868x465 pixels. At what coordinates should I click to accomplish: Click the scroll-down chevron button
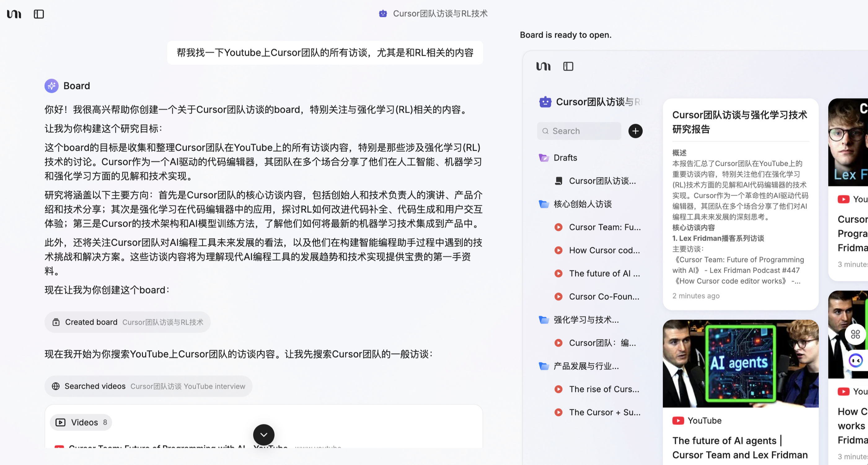[263, 435]
